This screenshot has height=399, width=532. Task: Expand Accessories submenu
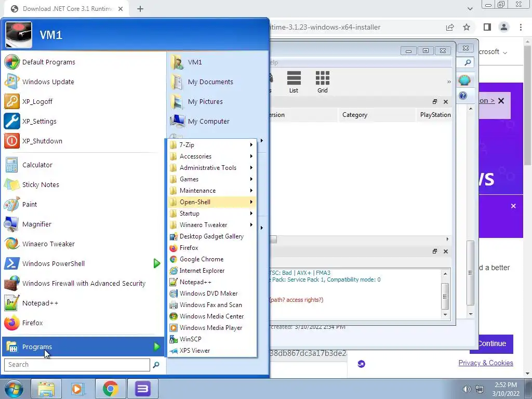[212, 156]
